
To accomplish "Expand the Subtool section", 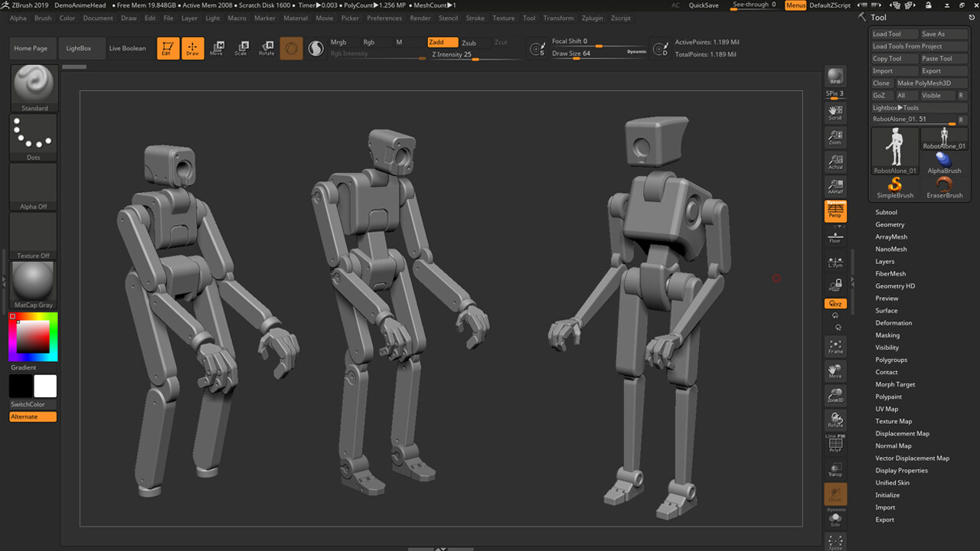I will pyautogui.click(x=886, y=212).
